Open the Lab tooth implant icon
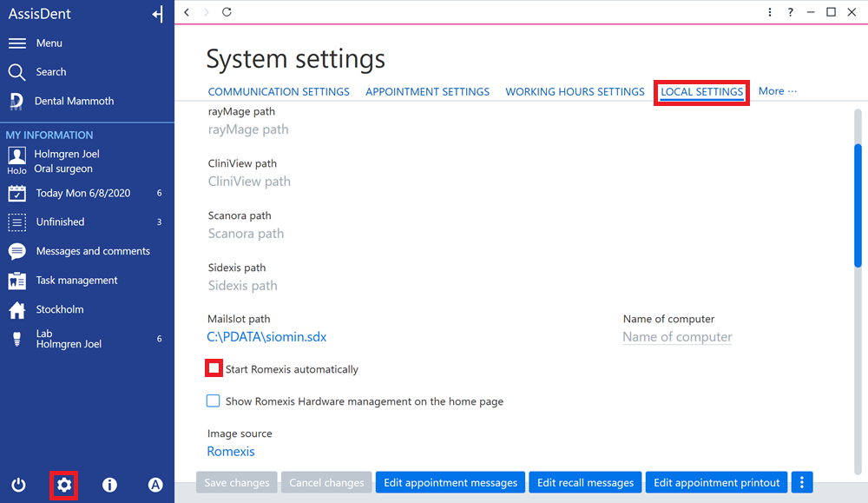Screen dimensions: 868x503 (16, 339)
